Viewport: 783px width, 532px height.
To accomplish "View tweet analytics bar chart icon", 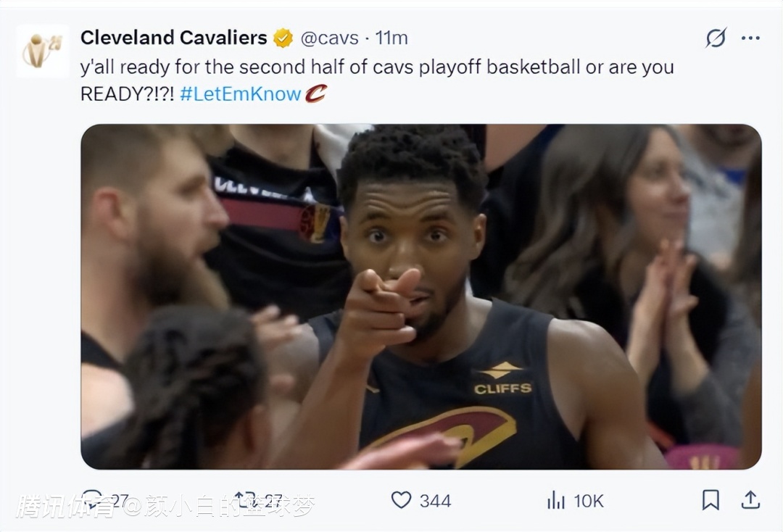I will pyautogui.click(x=556, y=500).
